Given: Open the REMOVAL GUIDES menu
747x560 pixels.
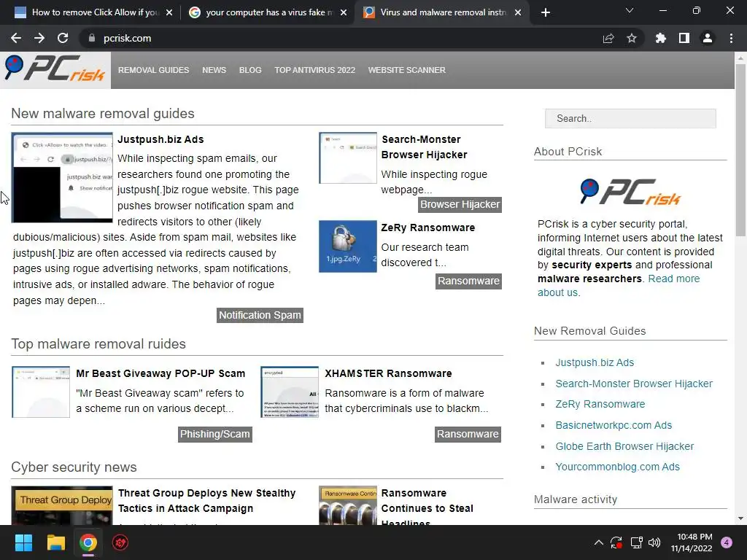Looking at the screenshot, I should pos(153,70).
